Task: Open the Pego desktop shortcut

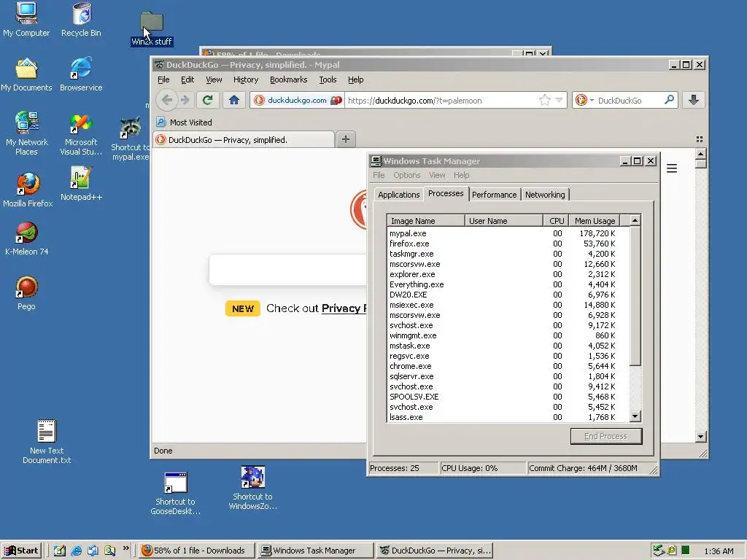Action: tap(27, 293)
